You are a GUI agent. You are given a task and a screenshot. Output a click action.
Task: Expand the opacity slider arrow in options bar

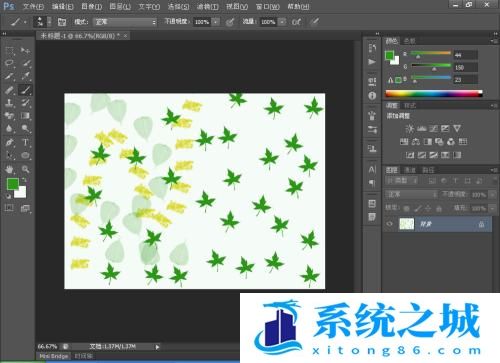tap(216, 22)
